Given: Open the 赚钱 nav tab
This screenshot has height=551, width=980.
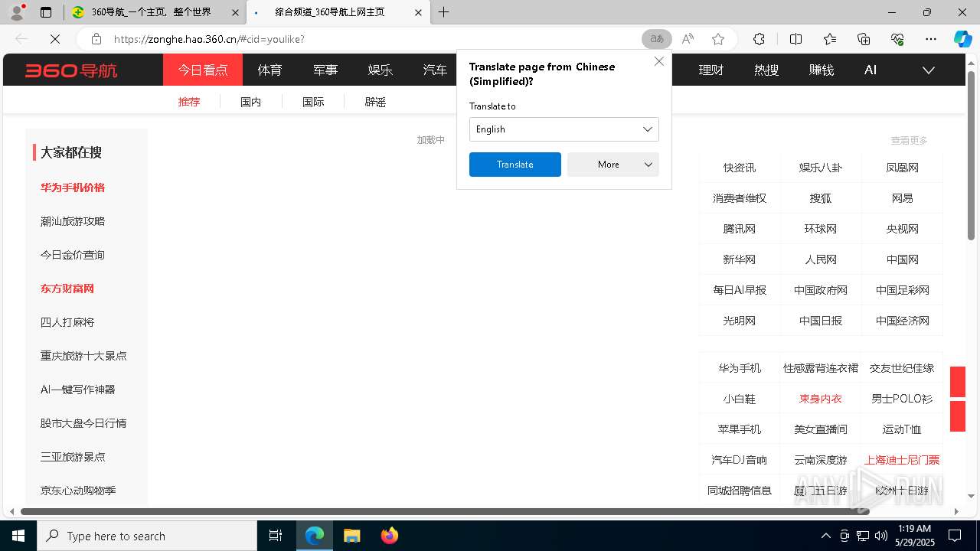Looking at the screenshot, I should [822, 70].
